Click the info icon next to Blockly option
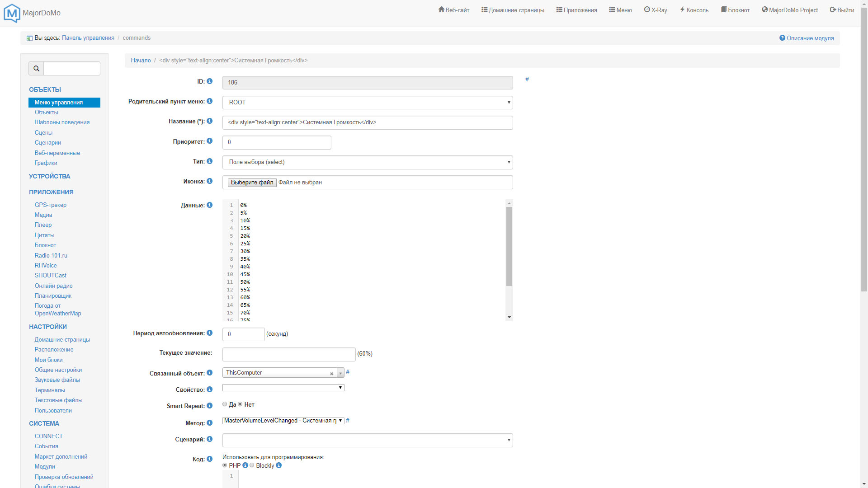Screen dimensions: 868x488 pyautogui.click(x=279, y=465)
